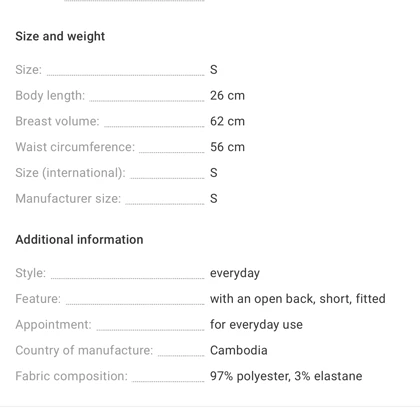Click the 'Additional information' heading

pyautogui.click(x=79, y=240)
